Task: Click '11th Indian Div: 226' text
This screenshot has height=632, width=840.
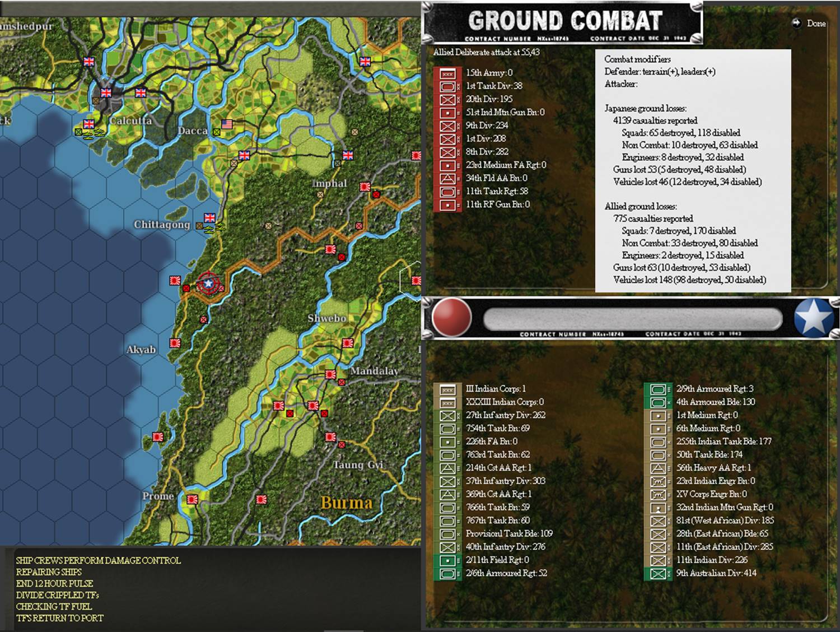Action: 712,560
